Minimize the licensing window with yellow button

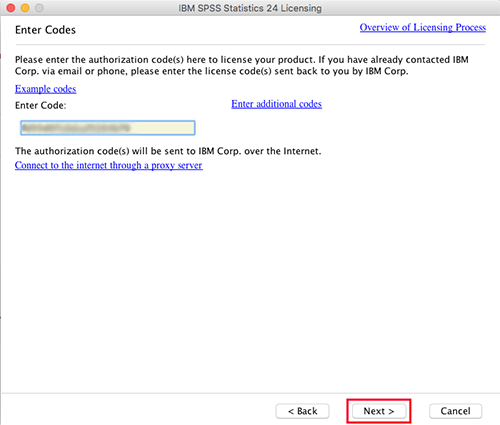pos(25,8)
